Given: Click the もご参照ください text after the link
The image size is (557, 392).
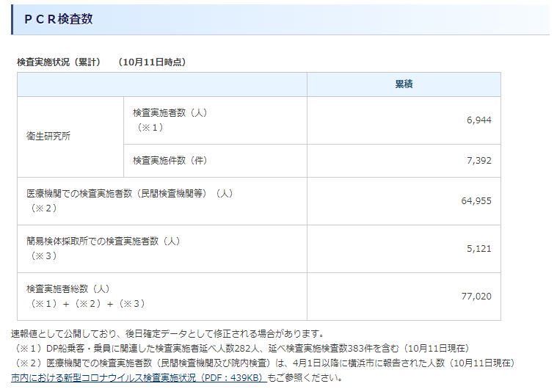Looking at the screenshot, I should coord(305,377).
